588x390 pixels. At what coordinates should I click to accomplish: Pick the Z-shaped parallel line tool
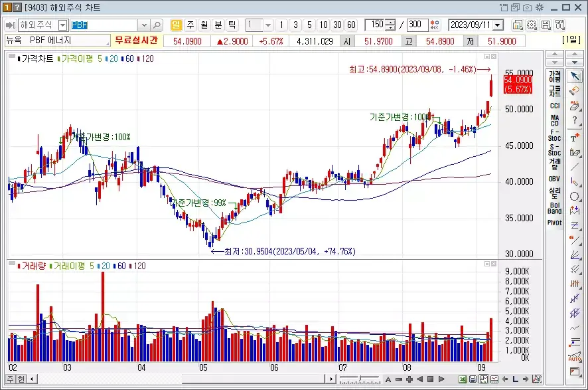575,225
